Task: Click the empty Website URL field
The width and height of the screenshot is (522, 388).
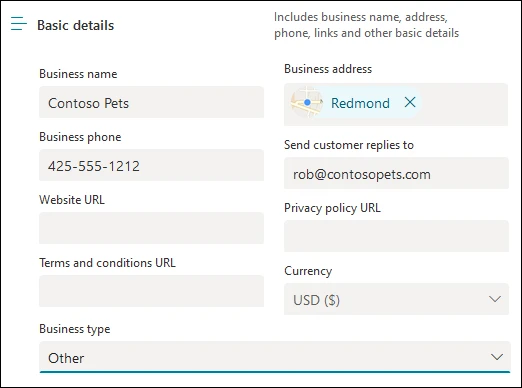Action: [x=151, y=228]
